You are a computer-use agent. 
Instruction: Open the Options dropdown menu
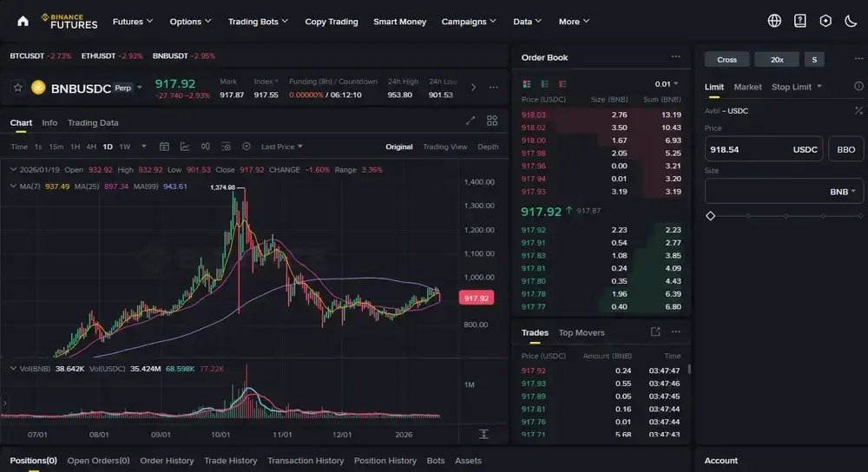190,22
